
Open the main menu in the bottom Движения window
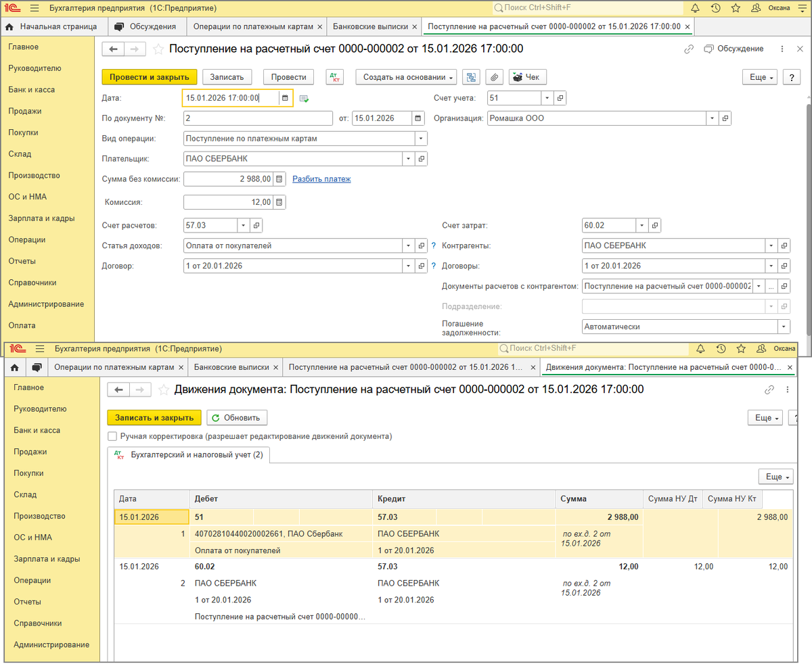(39, 348)
